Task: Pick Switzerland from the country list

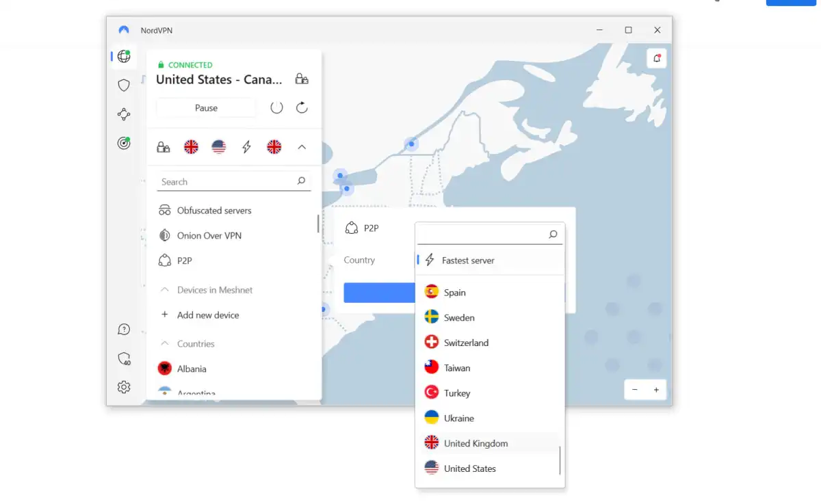Action: point(466,343)
